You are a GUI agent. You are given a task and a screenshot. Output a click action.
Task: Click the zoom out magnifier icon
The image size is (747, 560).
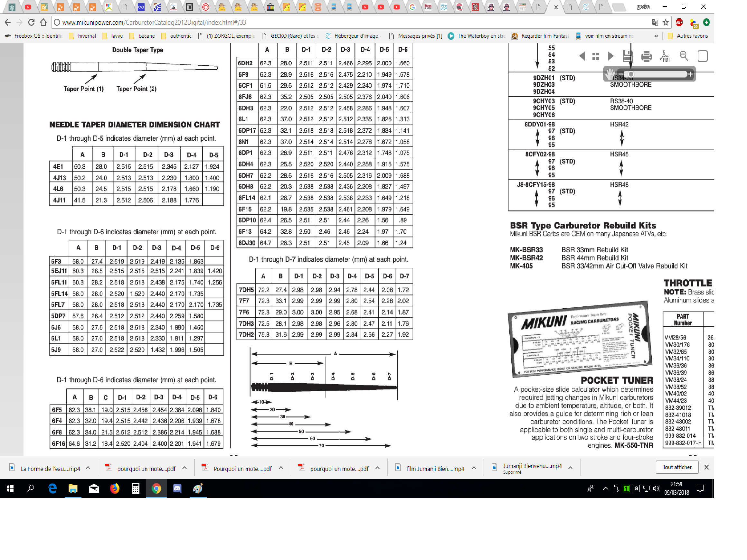pos(684,56)
